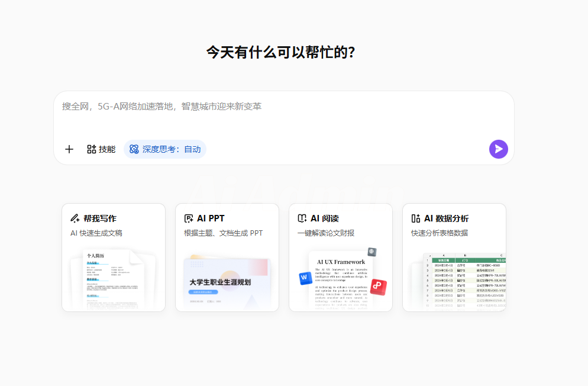Toggle 深度思考 deep thinking mode
Screen dimensions: 588x386
(x=165, y=149)
